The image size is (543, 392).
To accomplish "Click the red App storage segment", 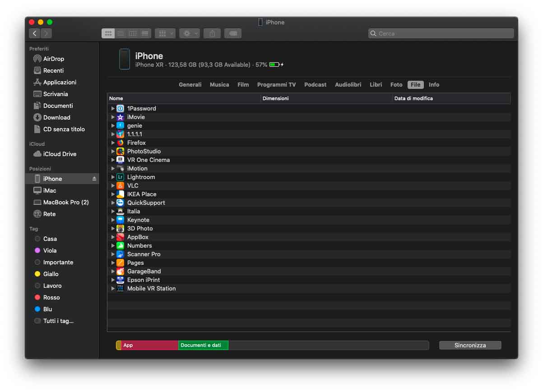I will tap(149, 345).
